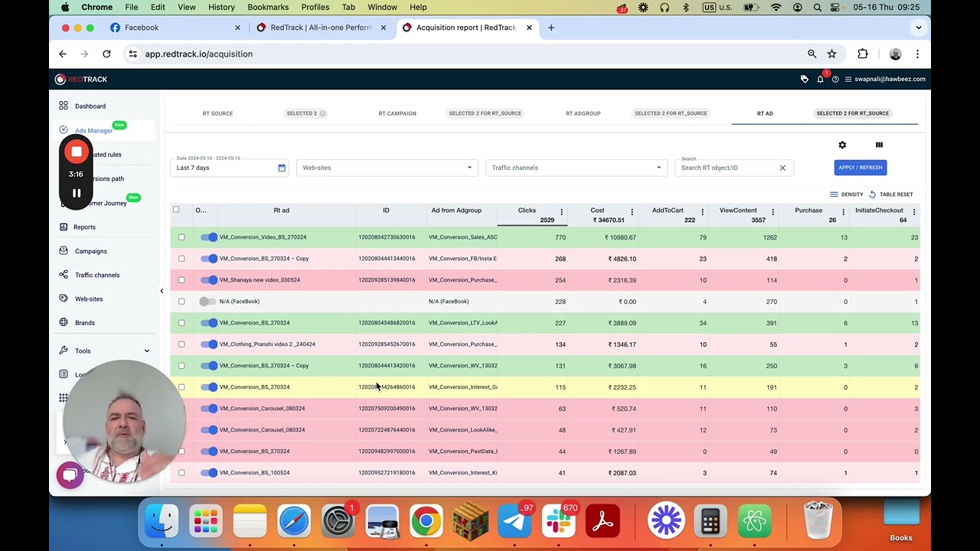Click APPLY / REFRESH button
The height and width of the screenshot is (551, 980).
click(861, 168)
